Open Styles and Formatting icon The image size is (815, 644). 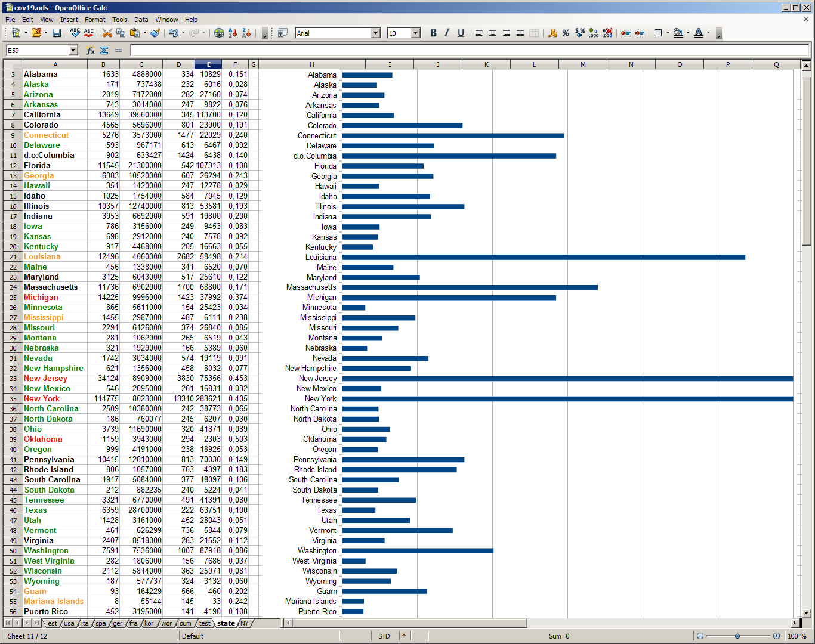283,33
